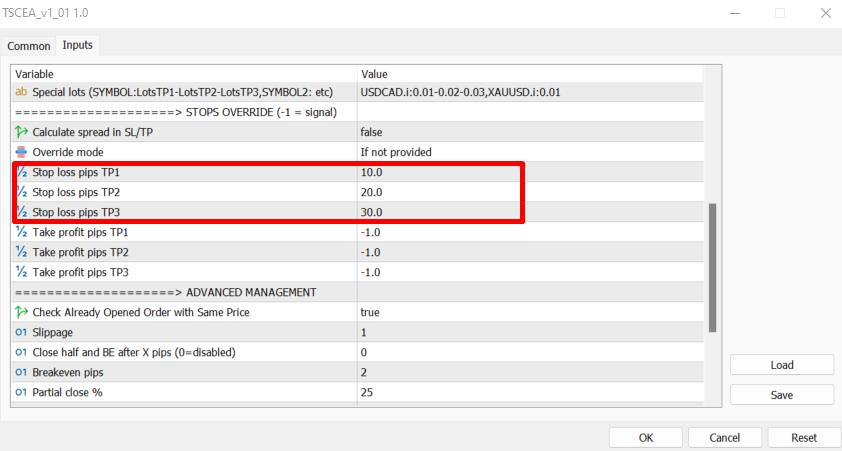Click the boolean icon for Check Already Opened Order
The height and width of the screenshot is (451, 842).
[x=21, y=312]
